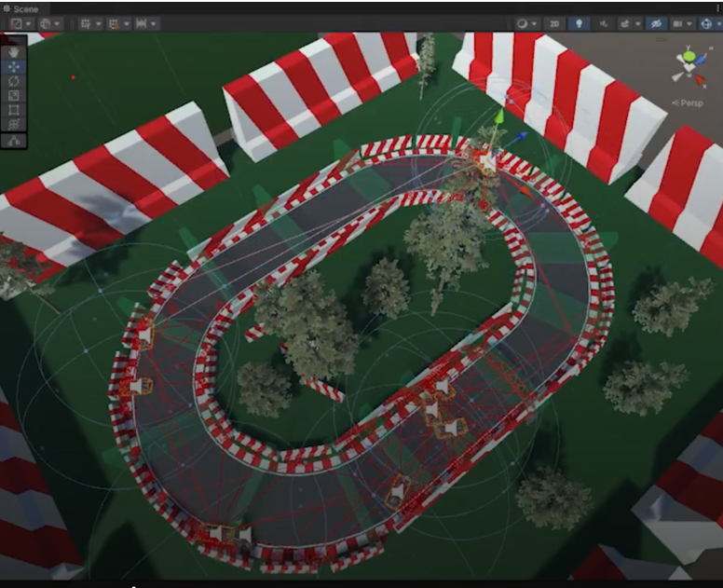Toggle 2D view mode
This screenshot has height=588, width=723.
click(x=554, y=23)
